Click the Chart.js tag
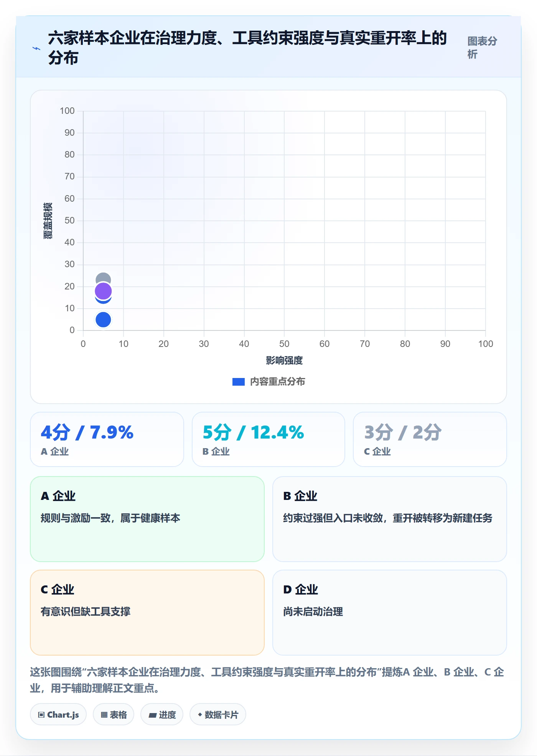This screenshot has height=756, width=537. coord(58,715)
